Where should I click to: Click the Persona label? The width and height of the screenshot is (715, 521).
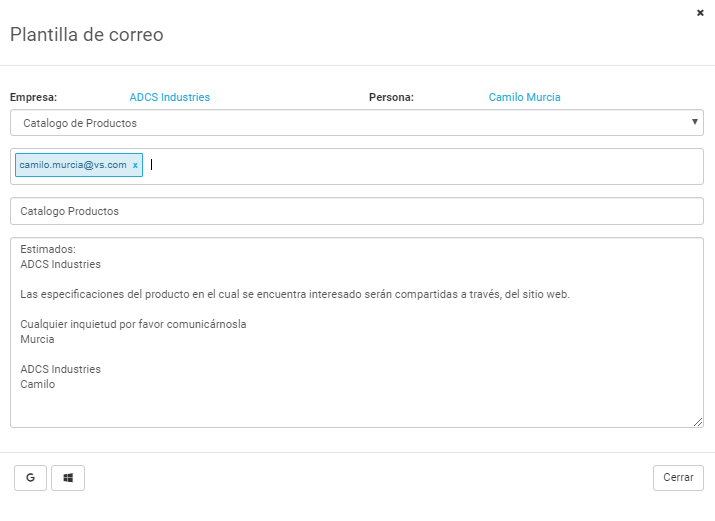[x=391, y=97]
